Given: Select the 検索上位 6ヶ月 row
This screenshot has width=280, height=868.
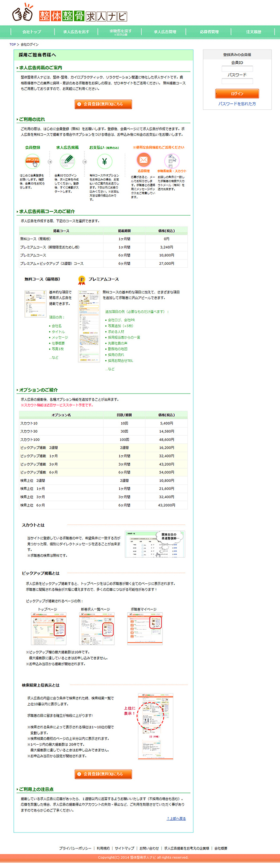Looking at the screenshot, I should click(103, 505).
